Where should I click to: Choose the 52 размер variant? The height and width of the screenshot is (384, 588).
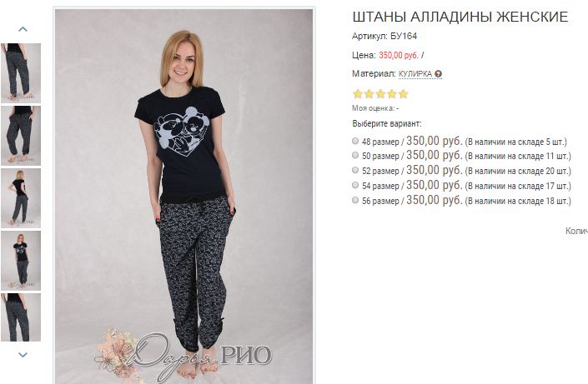[x=355, y=170]
